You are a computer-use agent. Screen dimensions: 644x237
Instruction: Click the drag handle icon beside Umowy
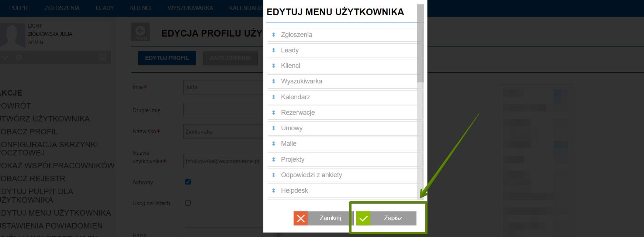click(x=274, y=128)
